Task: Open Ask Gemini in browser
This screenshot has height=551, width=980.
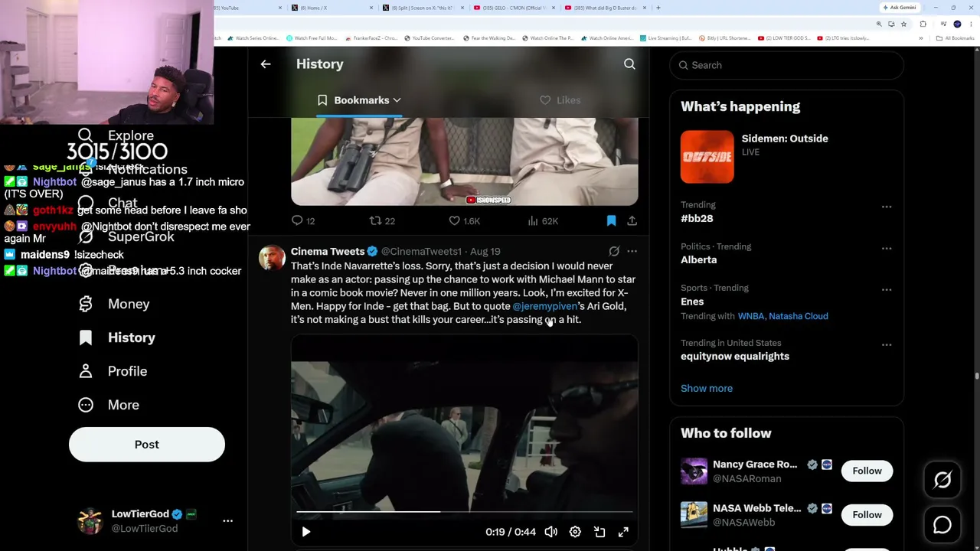Action: (900, 8)
